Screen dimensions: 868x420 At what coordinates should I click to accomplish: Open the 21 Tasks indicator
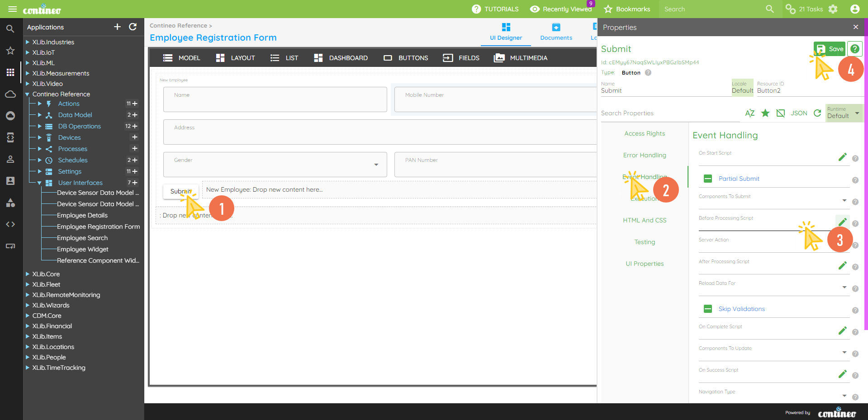(805, 9)
